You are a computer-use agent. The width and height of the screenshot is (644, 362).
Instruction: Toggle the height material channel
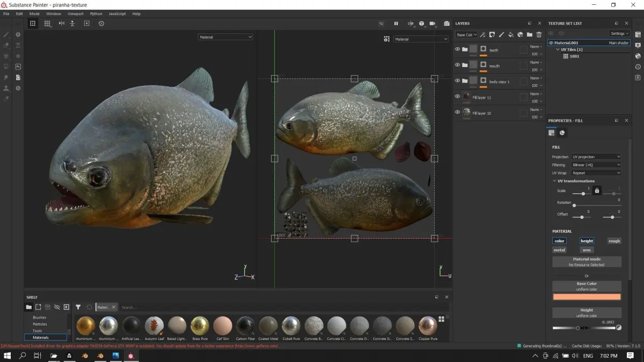click(x=587, y=241)
